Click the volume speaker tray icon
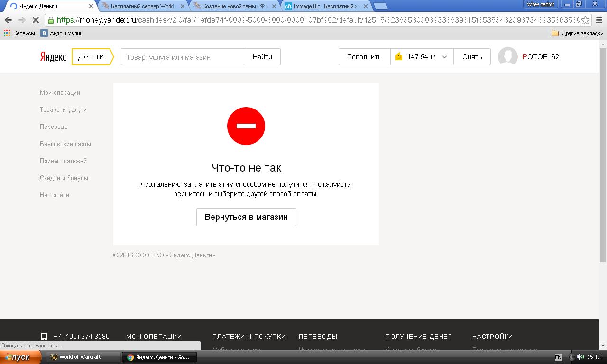Viewport: 607px width, 364px height. point(580,357)
